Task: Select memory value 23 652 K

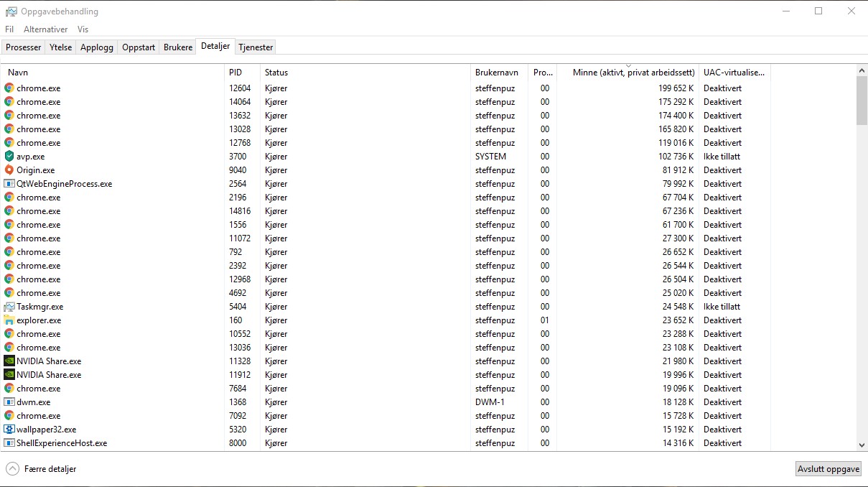Action: (x=678, y=320)
